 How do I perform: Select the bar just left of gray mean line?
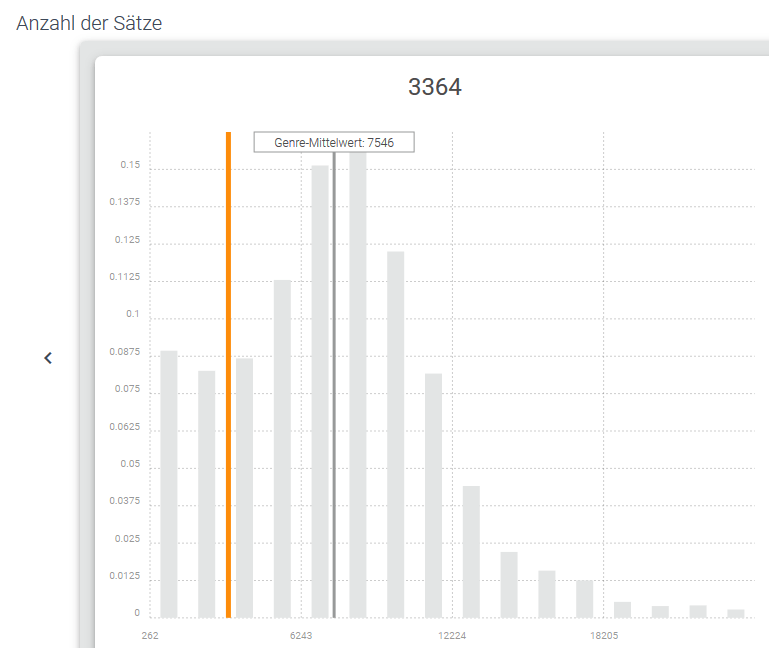click(320, 391)
